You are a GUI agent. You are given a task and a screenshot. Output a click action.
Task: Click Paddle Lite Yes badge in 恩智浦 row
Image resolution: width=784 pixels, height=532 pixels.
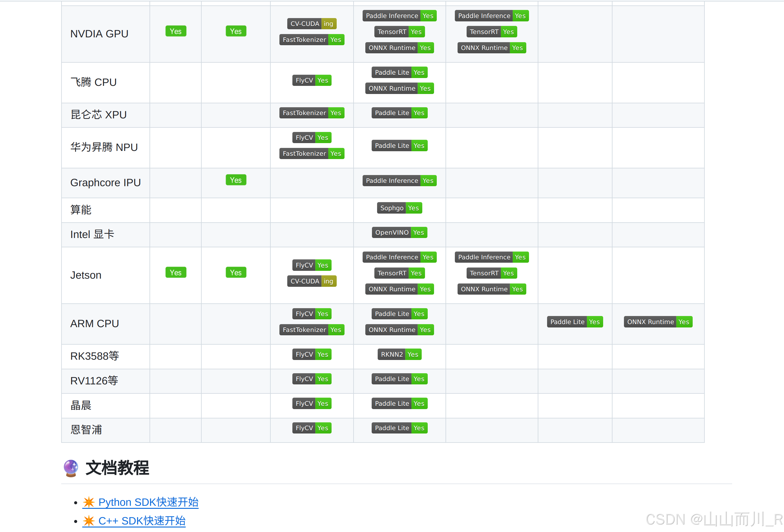click(x=399, y=428)
